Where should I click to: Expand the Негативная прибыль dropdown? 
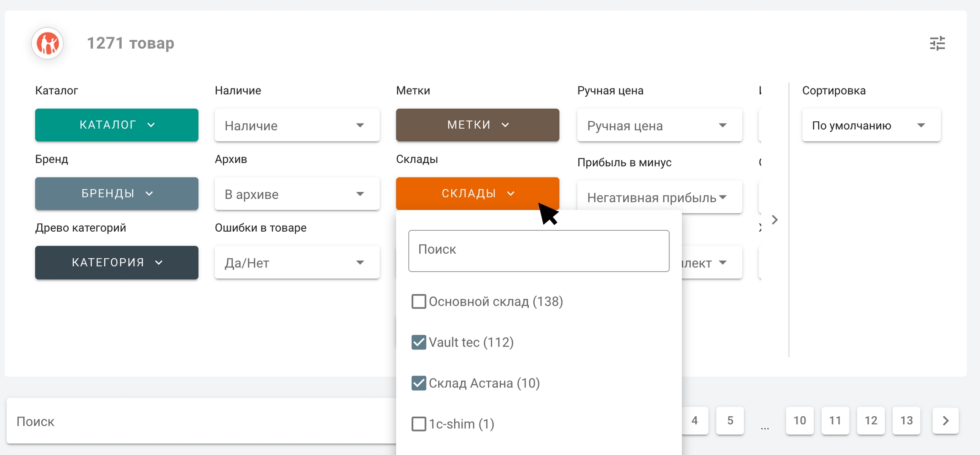coord(659,197)
